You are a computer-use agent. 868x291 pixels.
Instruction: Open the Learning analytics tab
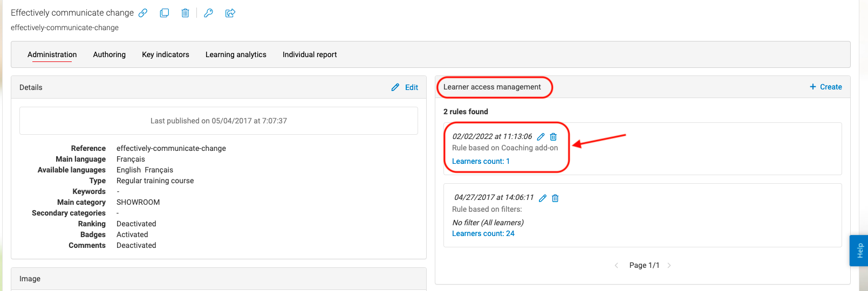click(236, 54)
